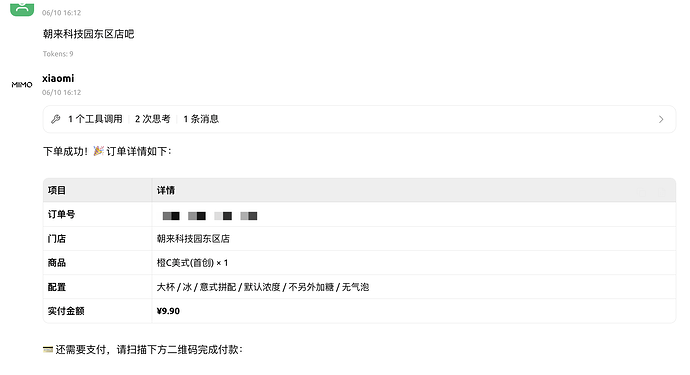Click the '2 次思考' label
690x375 pixels.
point(152,119)
